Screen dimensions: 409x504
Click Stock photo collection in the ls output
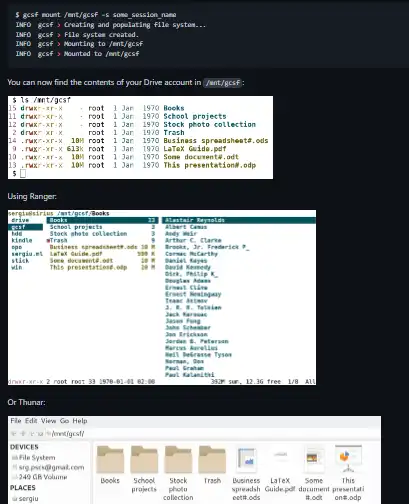(209, 124)
